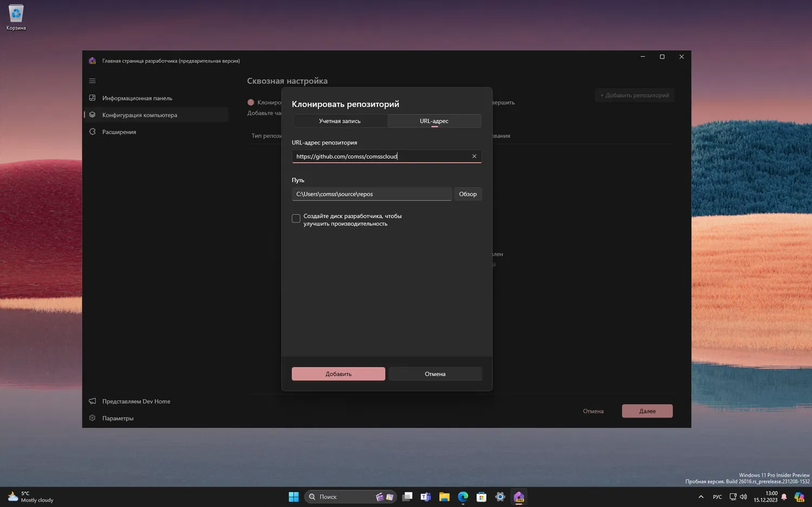Switch the РУС input language indicator
The height and width of the screenshot is (507, 812).
[717, 497]
